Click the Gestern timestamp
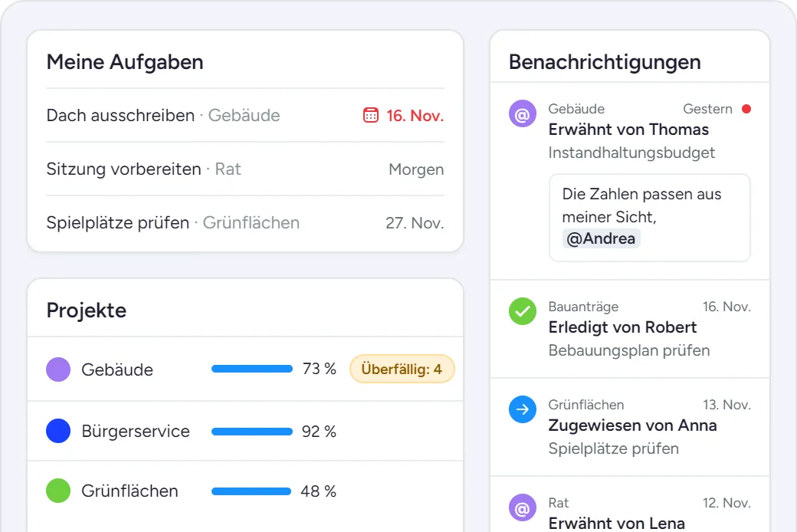The width and height of the screenshot is (797, 532). (x=707, y=109)
